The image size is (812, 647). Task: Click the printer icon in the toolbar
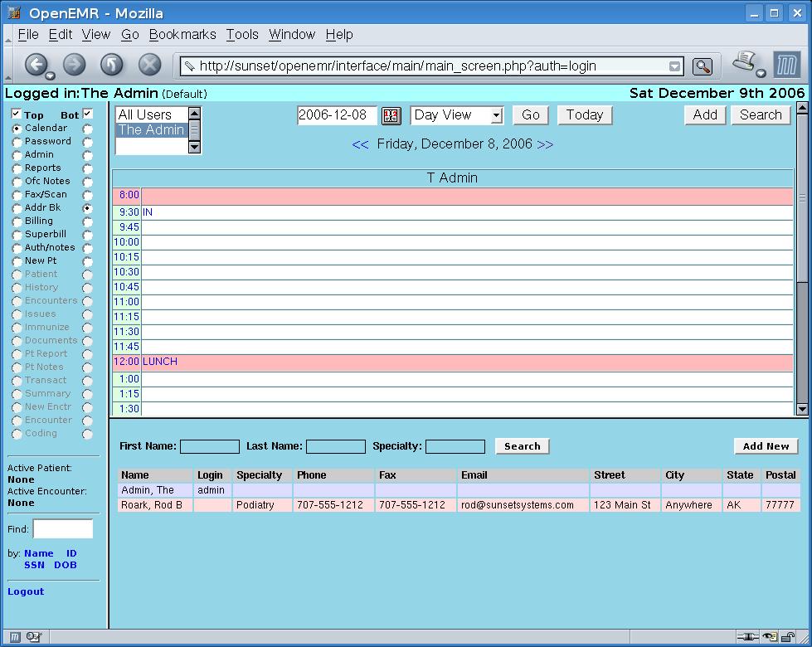pyautogui.click(x=744, y=61)
